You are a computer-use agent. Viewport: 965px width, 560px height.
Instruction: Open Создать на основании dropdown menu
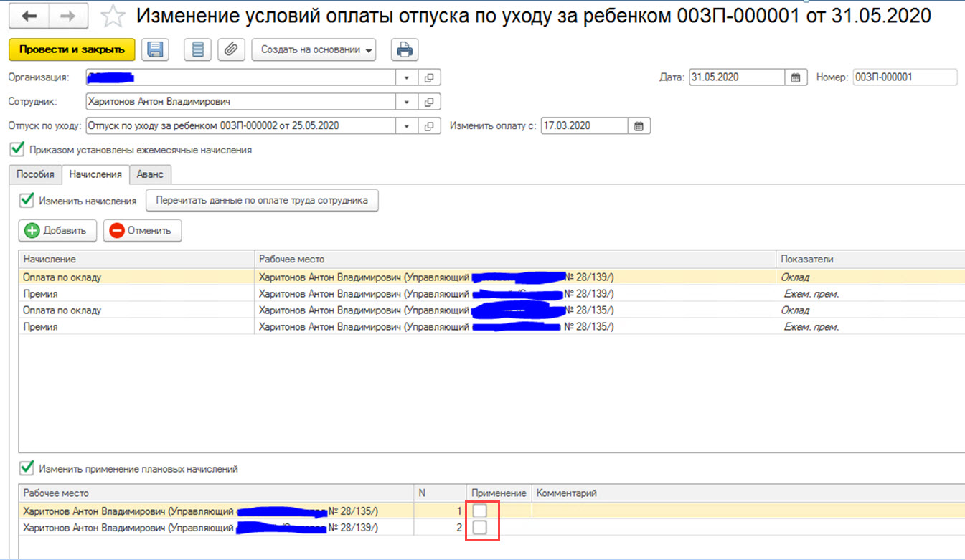314,49
